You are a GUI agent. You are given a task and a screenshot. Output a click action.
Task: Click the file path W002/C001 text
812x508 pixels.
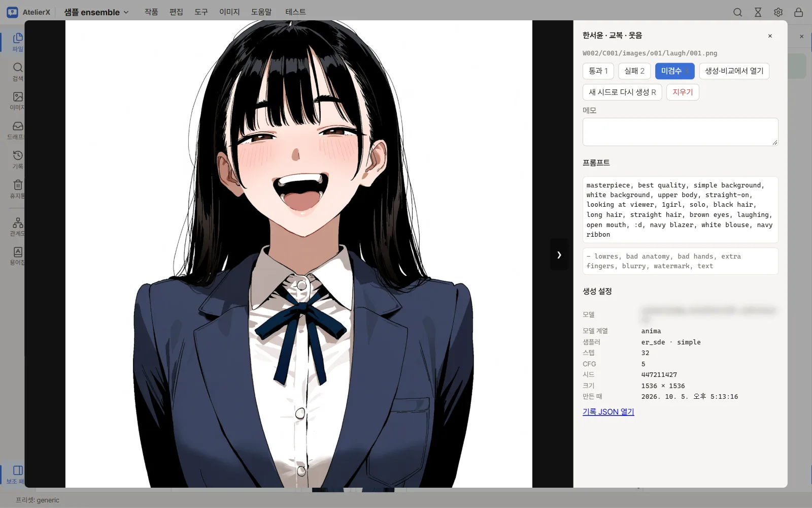click(650, 53)
